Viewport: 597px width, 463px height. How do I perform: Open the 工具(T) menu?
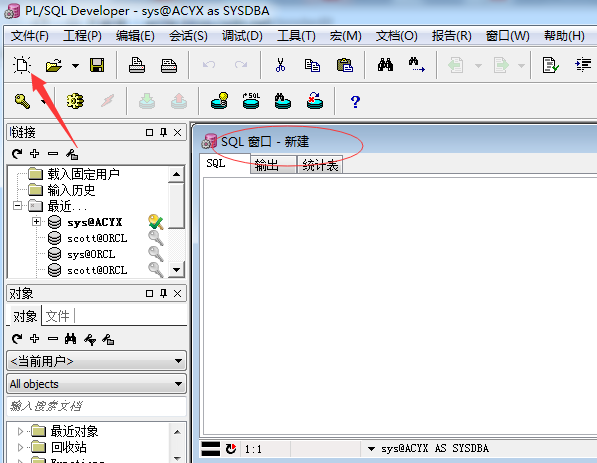click(x=296, y=36)
